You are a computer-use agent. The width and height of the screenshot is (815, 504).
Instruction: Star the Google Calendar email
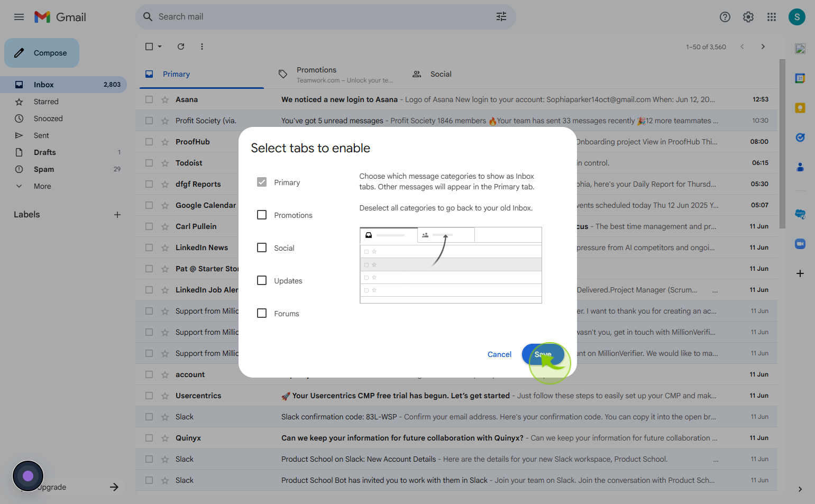tap(165, 205)
